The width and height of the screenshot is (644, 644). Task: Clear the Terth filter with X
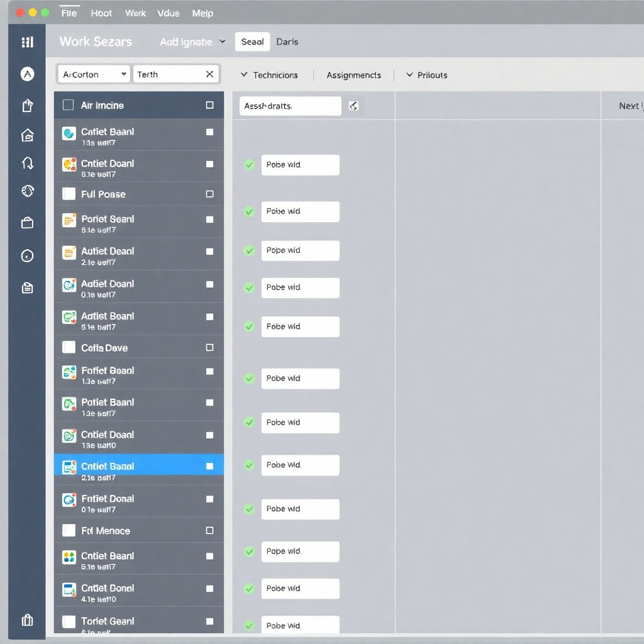209,74
